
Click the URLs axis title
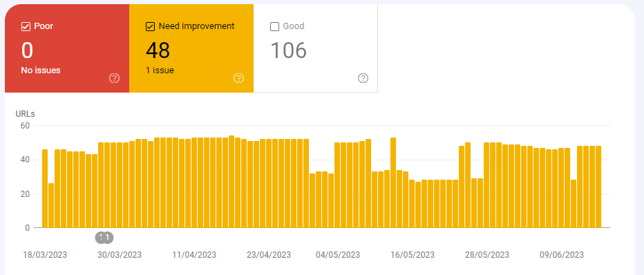click(x=25, y=114)
